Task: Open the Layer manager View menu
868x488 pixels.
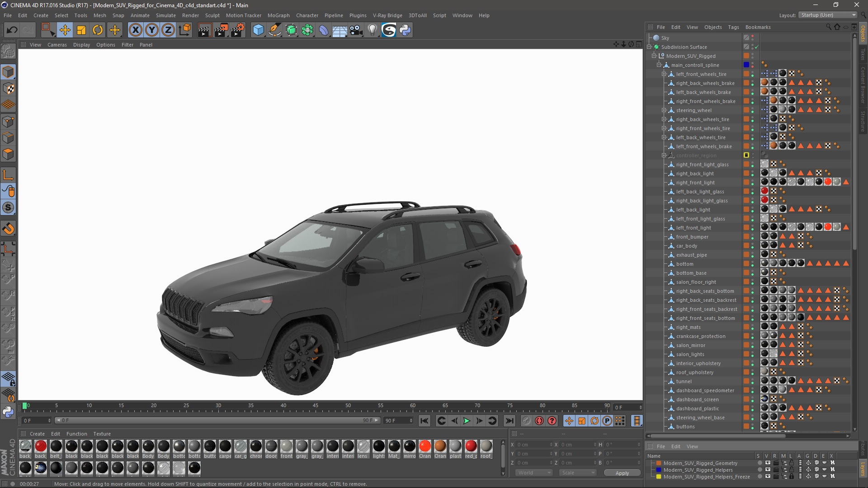Action: click(x=692, y=446)
